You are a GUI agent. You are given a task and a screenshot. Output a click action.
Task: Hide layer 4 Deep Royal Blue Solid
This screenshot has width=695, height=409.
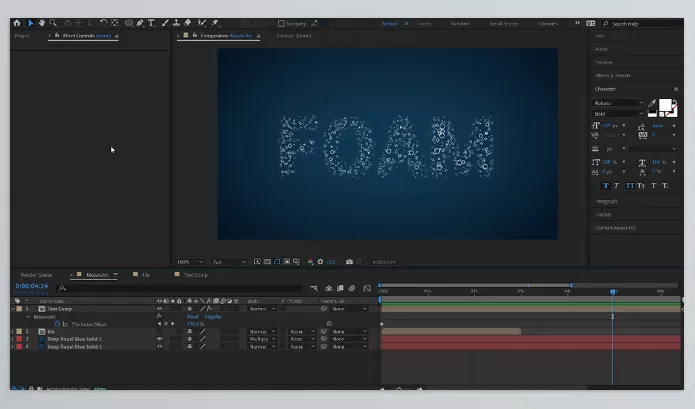[160, 347]
